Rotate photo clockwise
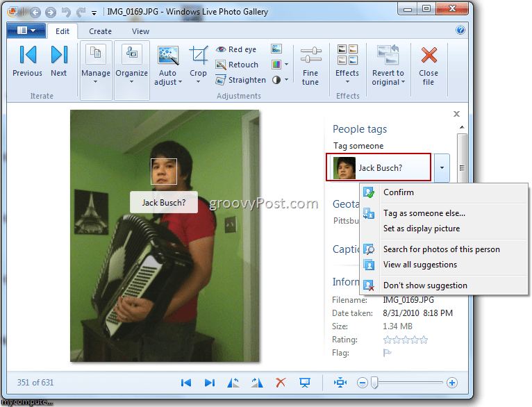The image size is (532, 407). pyautogui.click(x=257, y=383)
